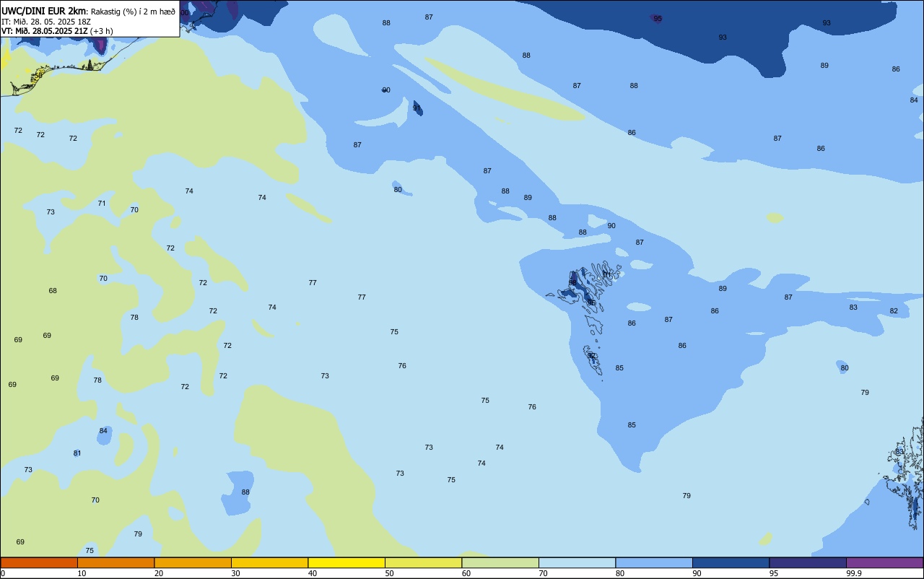
Task: Click the legend tick label '99.9'
Action: coord(854,573)
